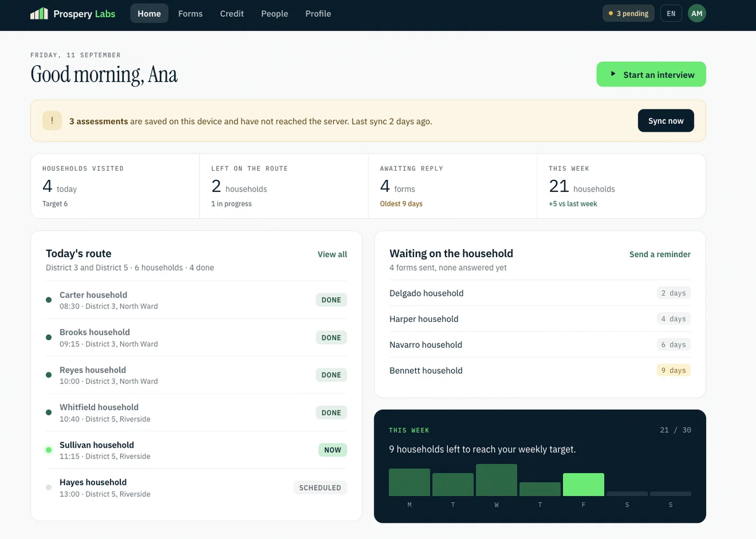The image size is (756, 539).
Task: Click the Wednesday bar in weekly chart
Action: pyautogui.click(x=496, y=480)
